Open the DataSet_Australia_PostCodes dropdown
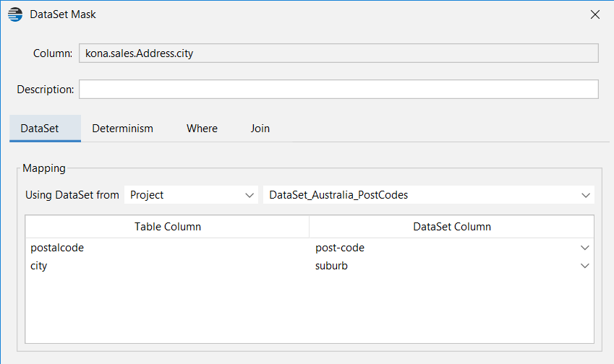614x364 pixels. click(429, 195)
